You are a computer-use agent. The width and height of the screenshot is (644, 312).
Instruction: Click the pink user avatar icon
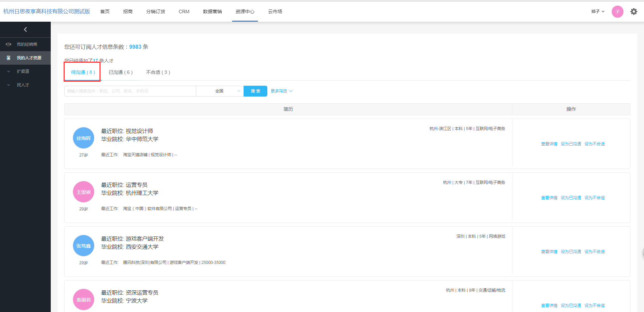tap(617, 12)
